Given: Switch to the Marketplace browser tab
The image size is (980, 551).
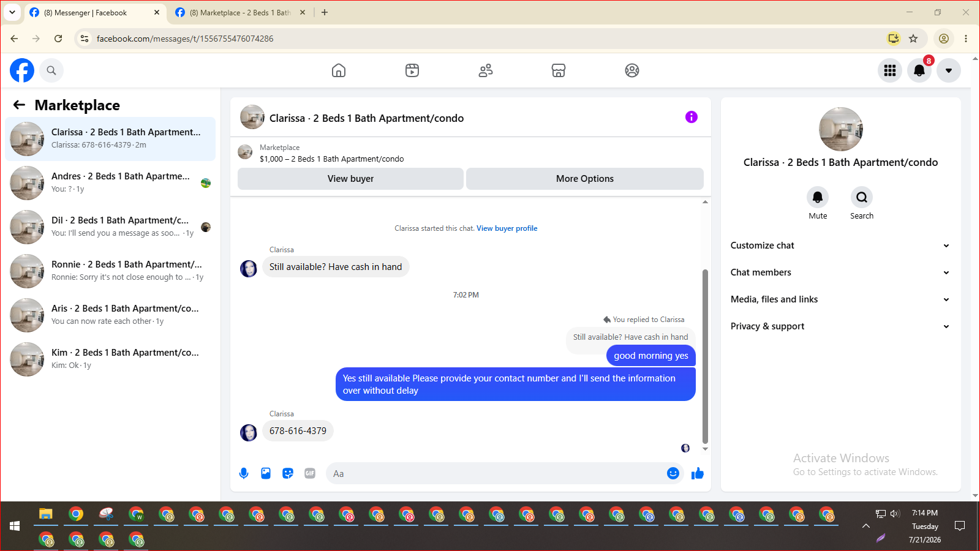Looking at the screenshot, I should tap(240, 12).
